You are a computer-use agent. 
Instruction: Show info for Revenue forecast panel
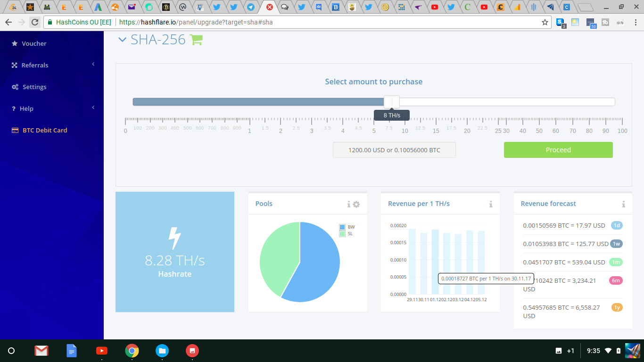coord(623,204)
